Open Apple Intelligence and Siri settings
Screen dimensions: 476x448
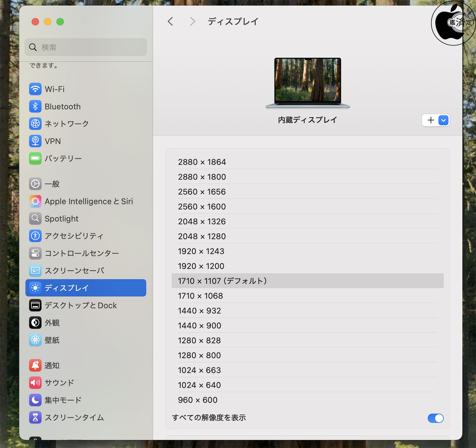click(89, 201)
